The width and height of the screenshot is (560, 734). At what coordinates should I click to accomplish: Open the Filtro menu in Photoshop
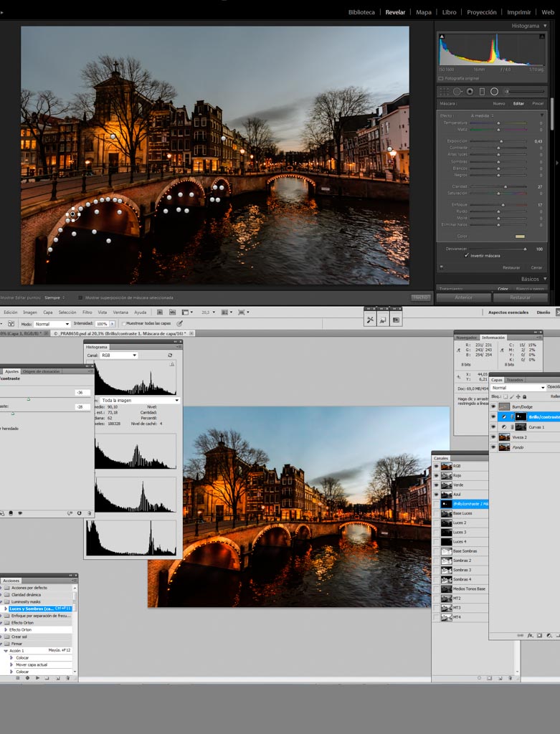87,312
